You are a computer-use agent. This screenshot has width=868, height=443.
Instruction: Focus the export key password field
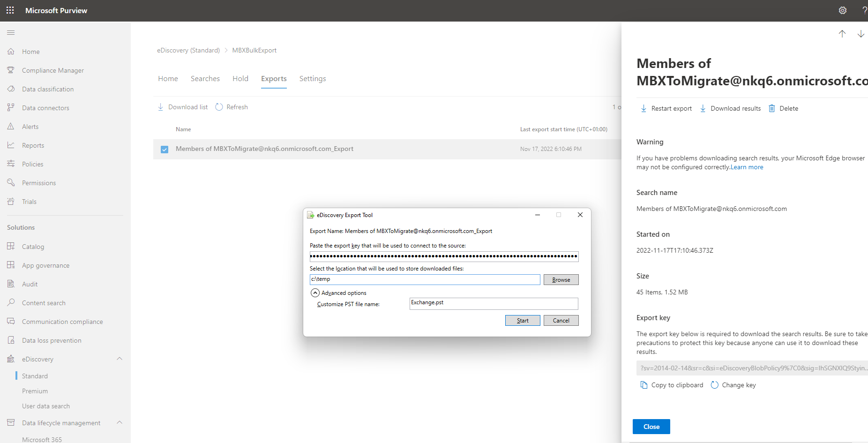pyautogui.click(x=444, y=256)
